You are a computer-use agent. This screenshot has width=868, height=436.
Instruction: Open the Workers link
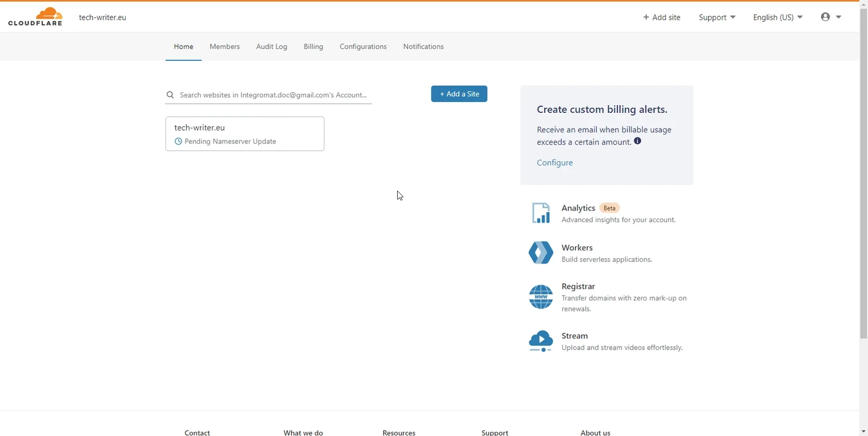point(577,248)
